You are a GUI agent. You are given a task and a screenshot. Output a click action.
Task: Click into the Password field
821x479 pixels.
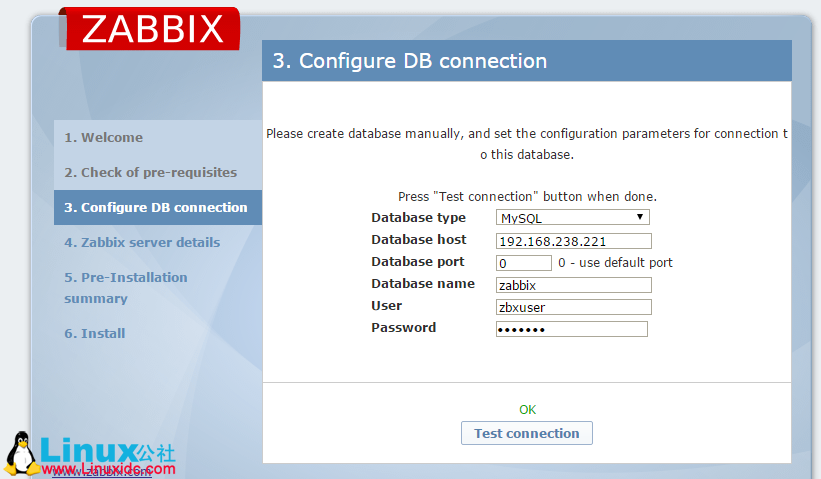(x=571, y=329)
